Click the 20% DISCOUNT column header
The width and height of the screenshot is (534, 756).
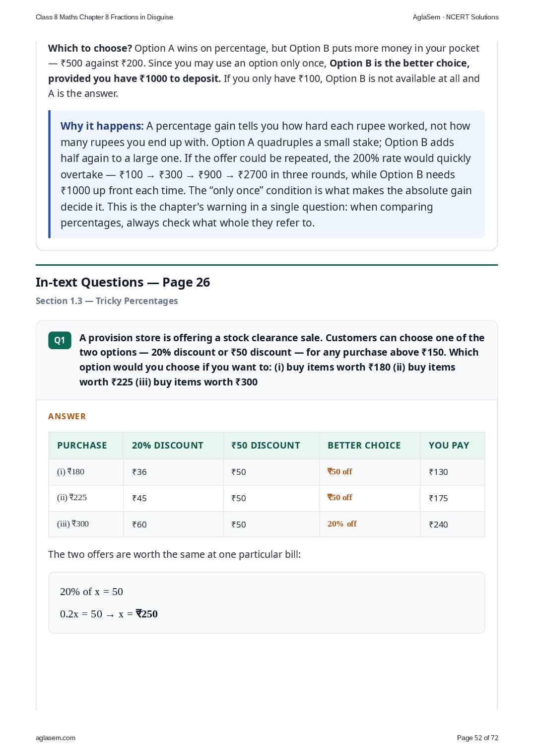click(x=167, y=446)
